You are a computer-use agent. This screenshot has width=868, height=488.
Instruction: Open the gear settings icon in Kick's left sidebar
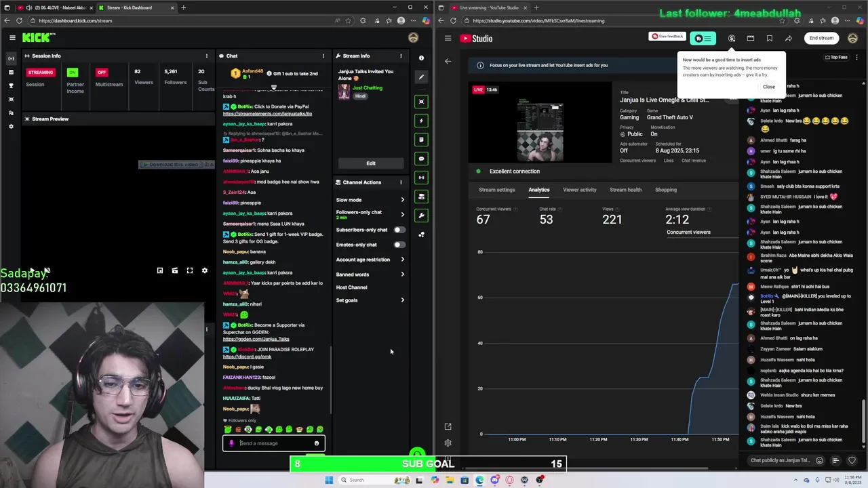click(x=11, y=126)
